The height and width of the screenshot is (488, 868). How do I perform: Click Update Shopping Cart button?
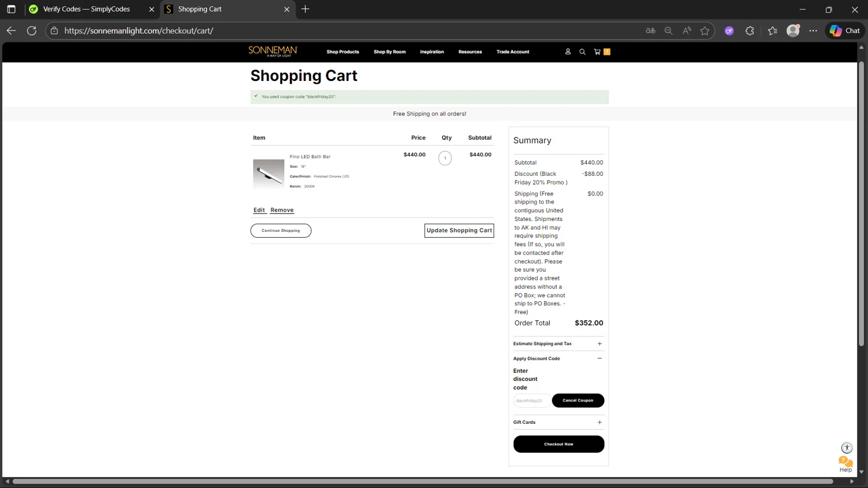(x=459, y=230)
